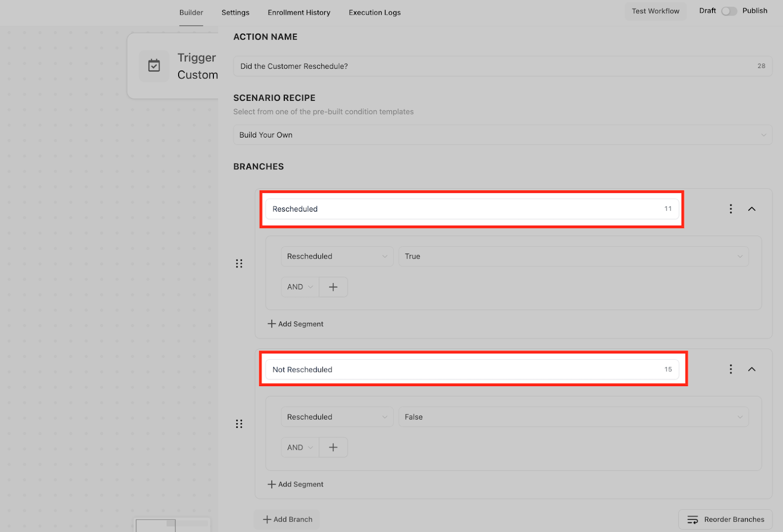Open Rescheduled field dropdown in first branch
783x532 pixels.
(x=337, y=256)
